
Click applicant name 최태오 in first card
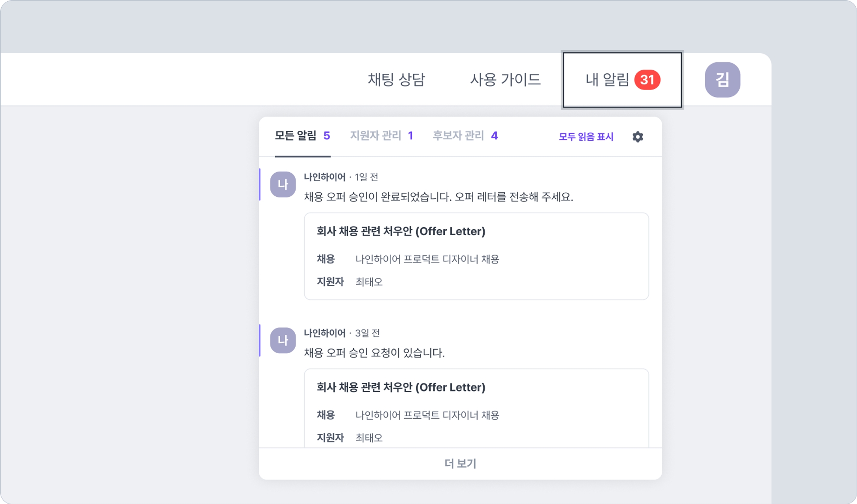[x=369, y=282]
